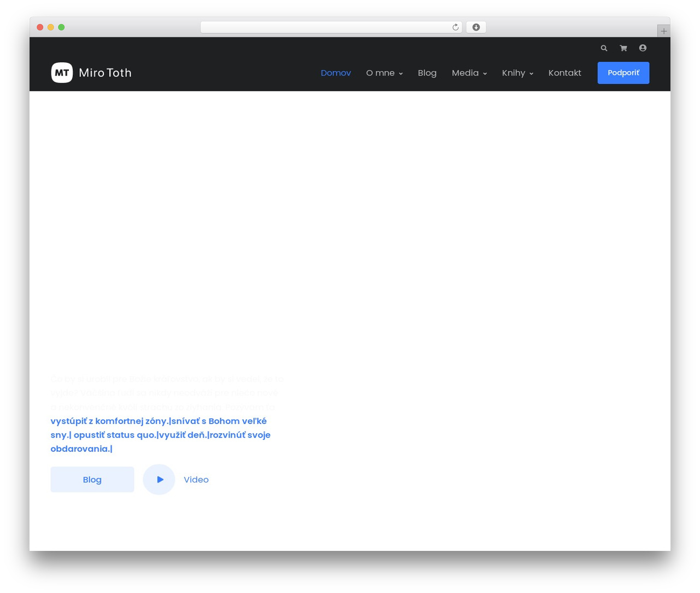Open the Kontakt menu item

565,73
